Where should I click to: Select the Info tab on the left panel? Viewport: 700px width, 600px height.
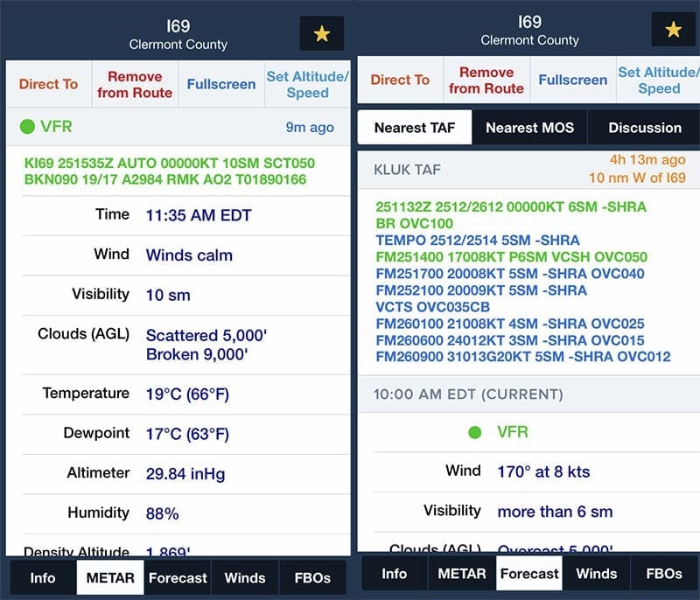pos(42,578)
